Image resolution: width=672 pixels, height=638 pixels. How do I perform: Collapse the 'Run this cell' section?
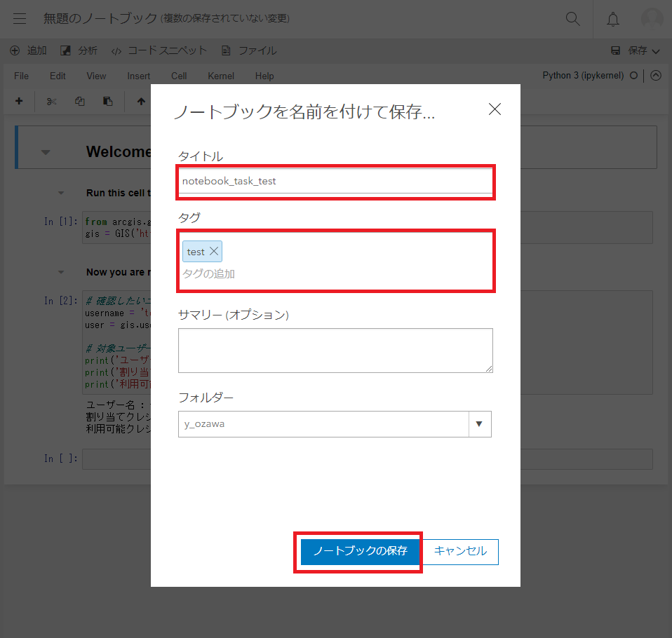click(61, 193)
